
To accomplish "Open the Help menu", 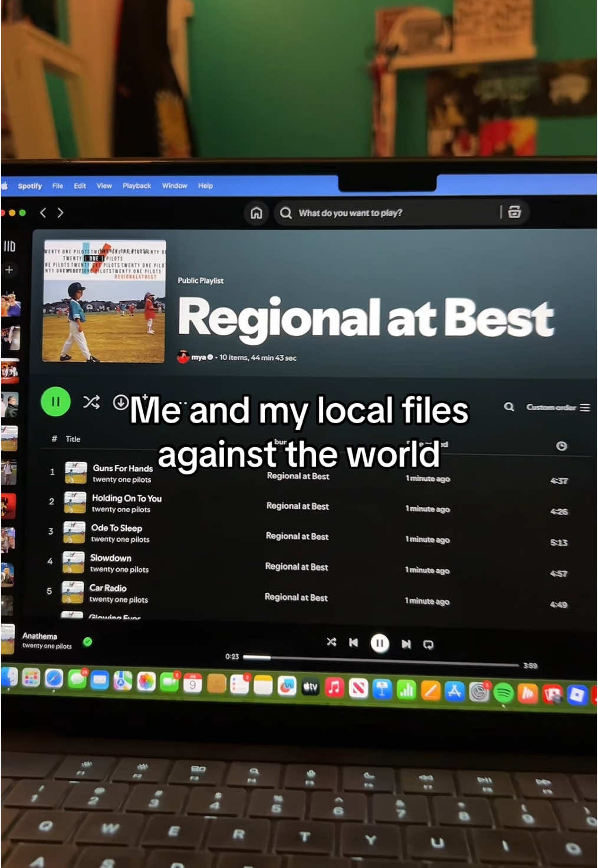I will click(205, 186).
